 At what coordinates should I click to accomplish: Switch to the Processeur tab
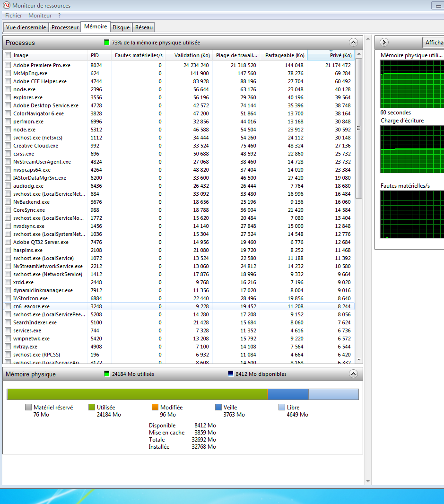click(65, 27)
